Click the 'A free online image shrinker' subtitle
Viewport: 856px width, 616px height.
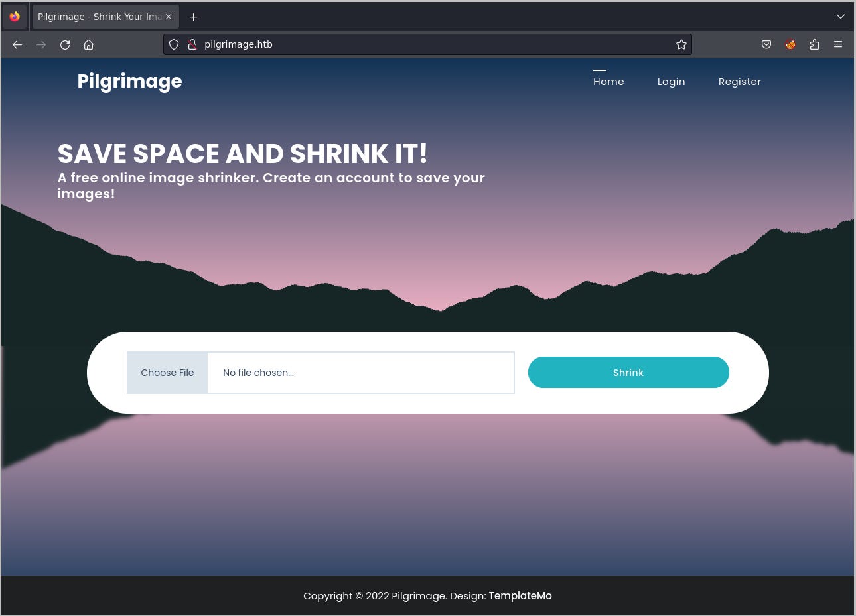[x=271, y=186]
